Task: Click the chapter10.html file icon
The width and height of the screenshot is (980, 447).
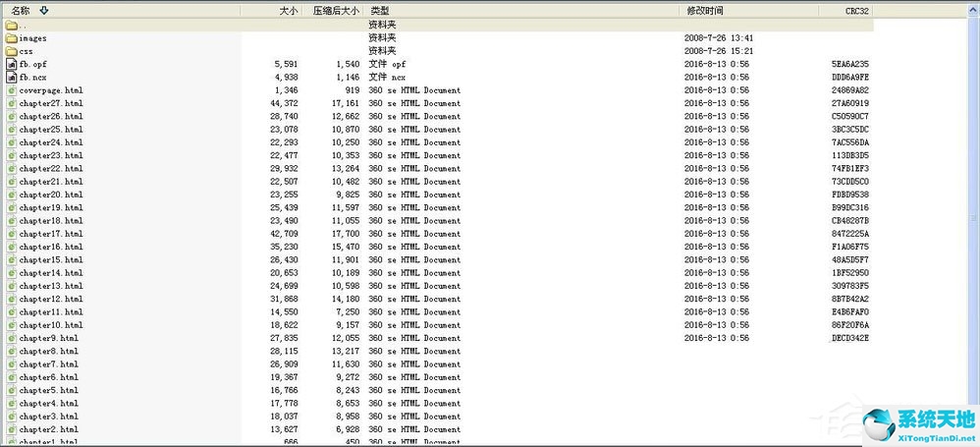Action: 11,325
